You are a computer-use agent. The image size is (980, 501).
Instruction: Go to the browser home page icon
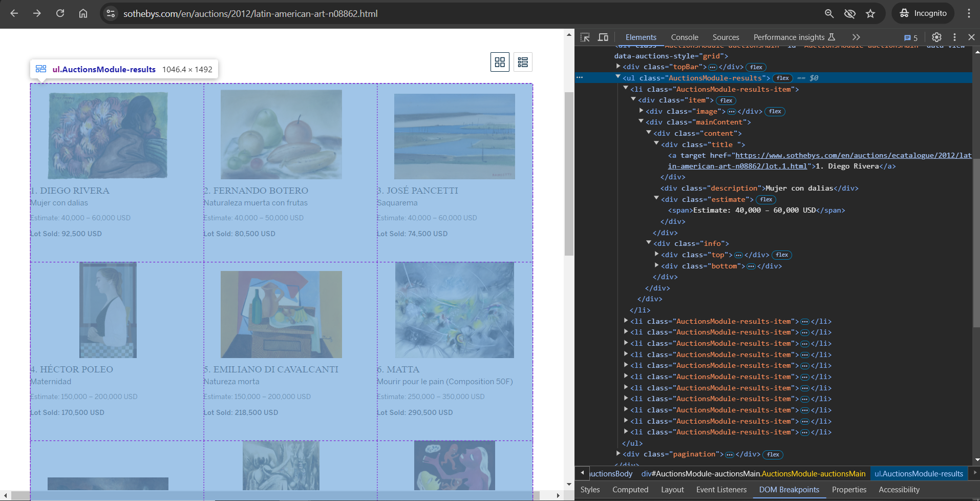click(83, 13)
